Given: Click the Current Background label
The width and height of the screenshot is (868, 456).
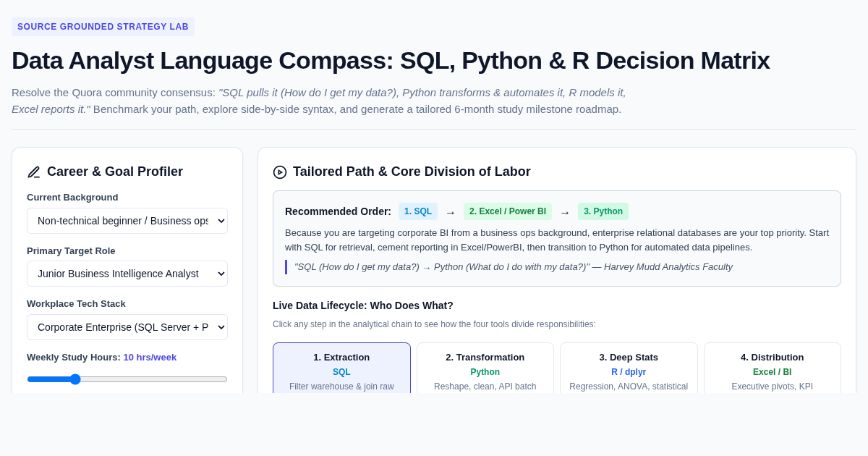Looking at the screenshot, I should [x=72, y=197].
